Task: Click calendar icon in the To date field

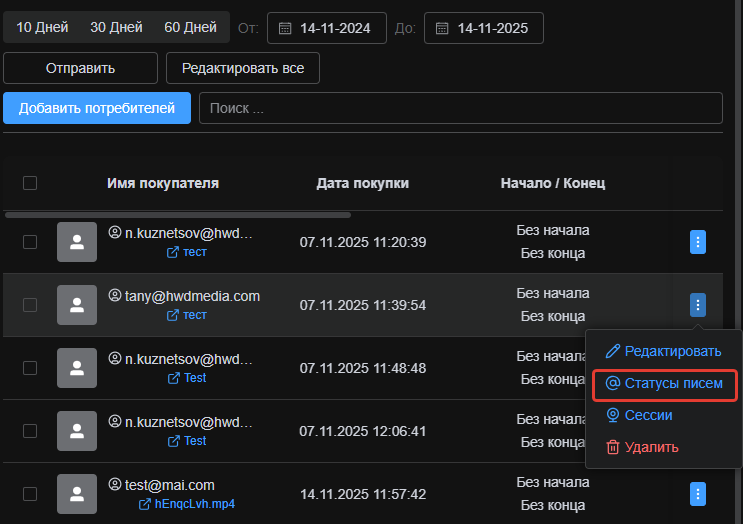Action: pyautogui.click(x=442, y=28)
